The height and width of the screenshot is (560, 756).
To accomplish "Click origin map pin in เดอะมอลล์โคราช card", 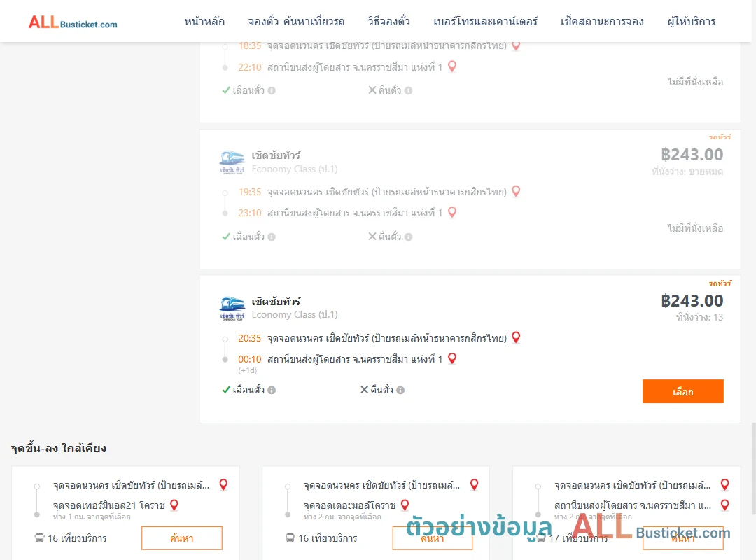I will (x=475, y=485).
